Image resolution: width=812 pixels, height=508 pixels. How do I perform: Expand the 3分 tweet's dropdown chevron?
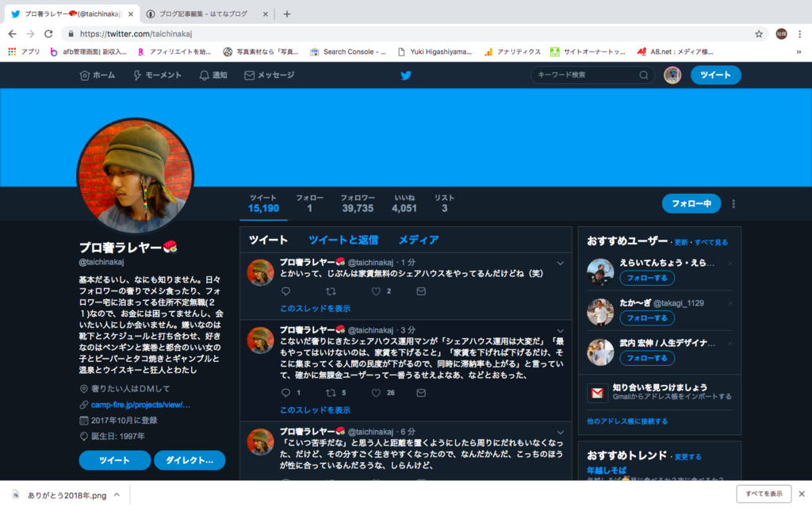point(561,331)
